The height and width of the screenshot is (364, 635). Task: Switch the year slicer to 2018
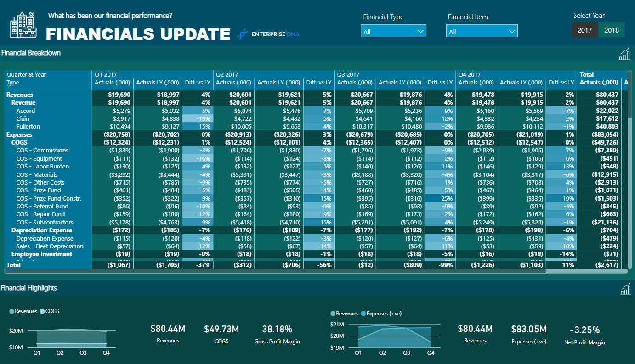click(x=612, y=30)
